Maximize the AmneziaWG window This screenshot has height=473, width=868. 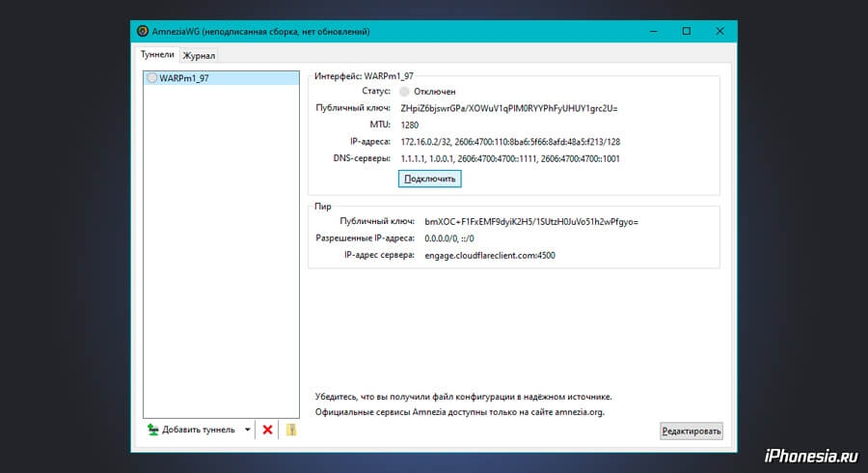coord(687,31)
